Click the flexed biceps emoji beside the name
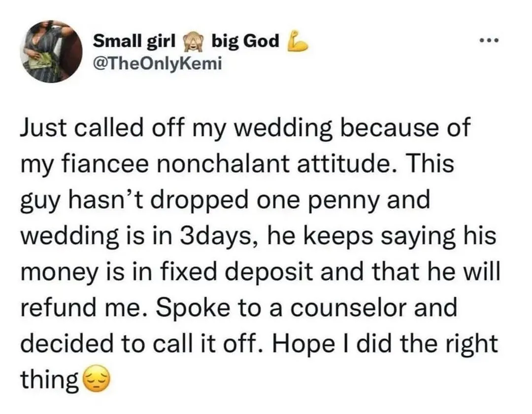The image size is (532, 414). [297, 43]
